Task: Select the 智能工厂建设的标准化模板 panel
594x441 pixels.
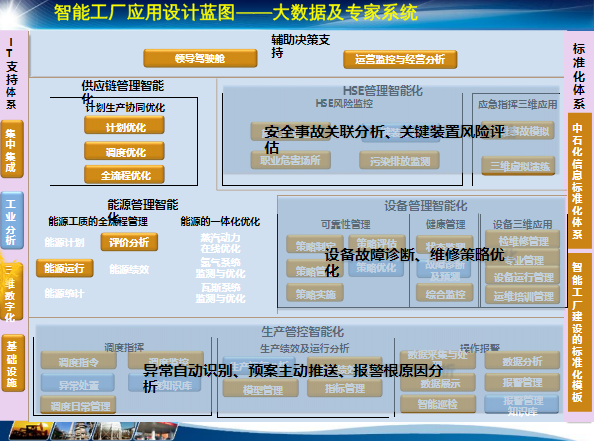Action: click(580, 332)
